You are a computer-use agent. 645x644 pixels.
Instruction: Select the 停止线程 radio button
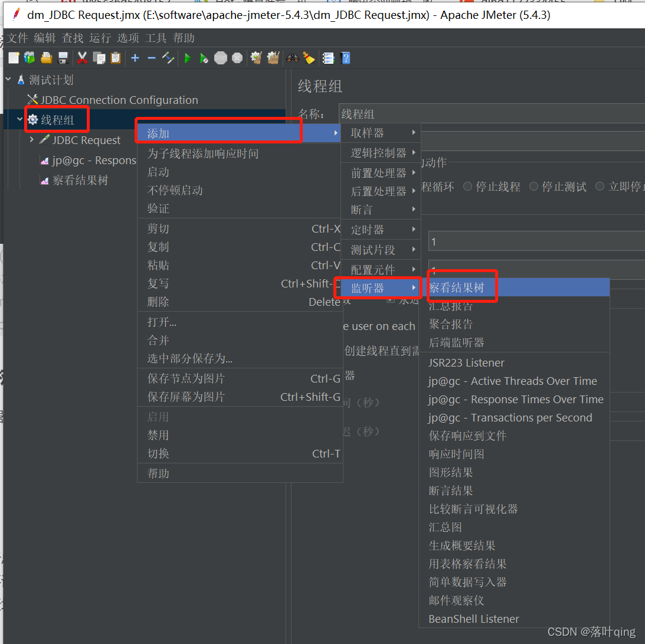(467, 187)
